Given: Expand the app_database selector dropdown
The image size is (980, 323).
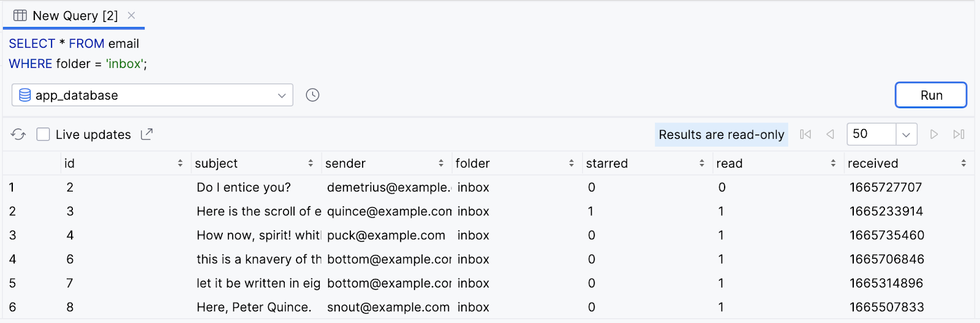Looking at the screenshot, I should point(282,95).
